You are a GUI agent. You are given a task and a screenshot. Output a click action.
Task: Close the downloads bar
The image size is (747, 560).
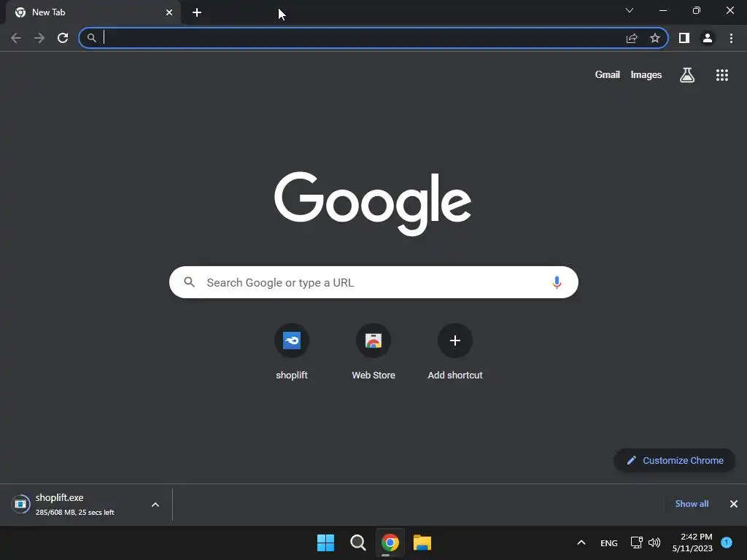(x=734, y=504)
